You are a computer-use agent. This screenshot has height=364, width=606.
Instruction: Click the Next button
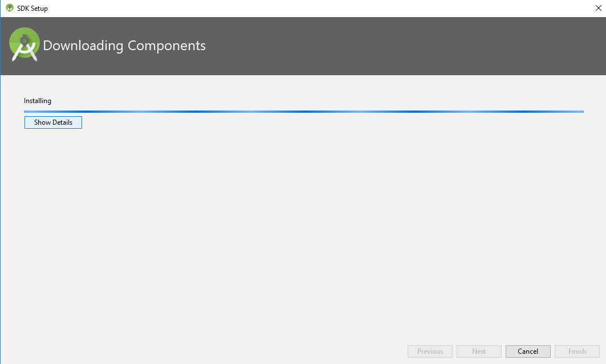[x=479, y=351]
